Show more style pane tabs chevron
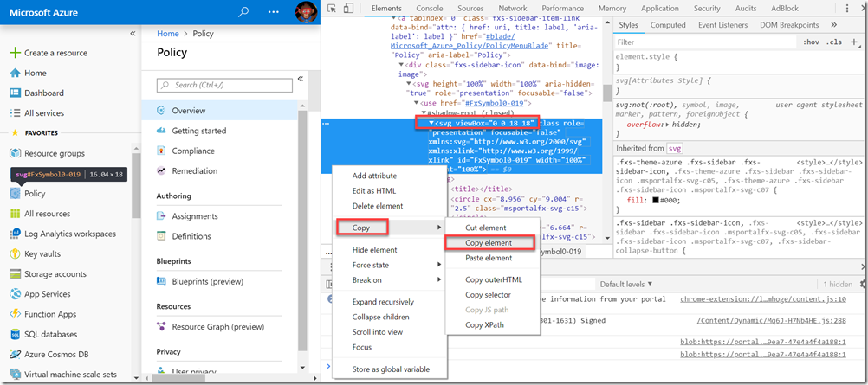868x385 pixels. pos(833,25)
